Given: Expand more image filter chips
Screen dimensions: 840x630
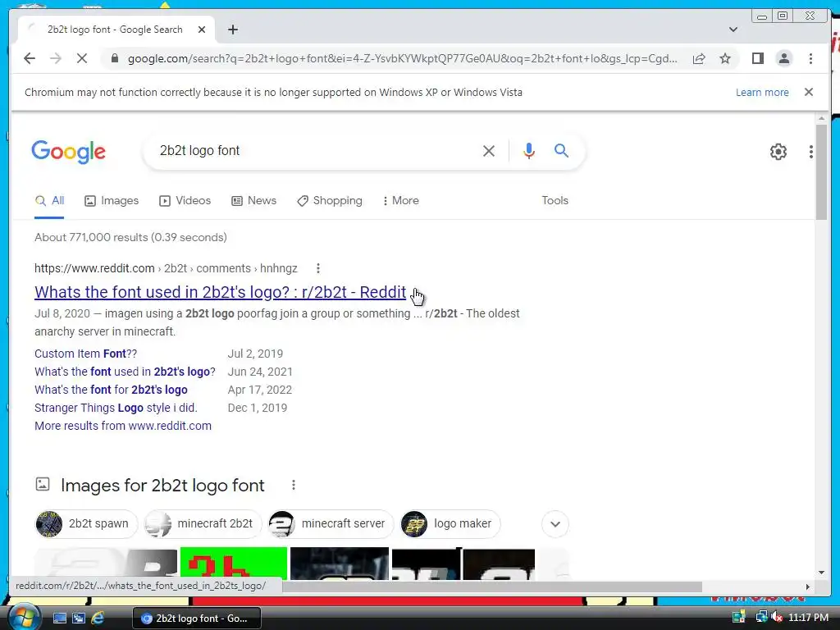Looking at the screenshot, I should tap(555, 524).
